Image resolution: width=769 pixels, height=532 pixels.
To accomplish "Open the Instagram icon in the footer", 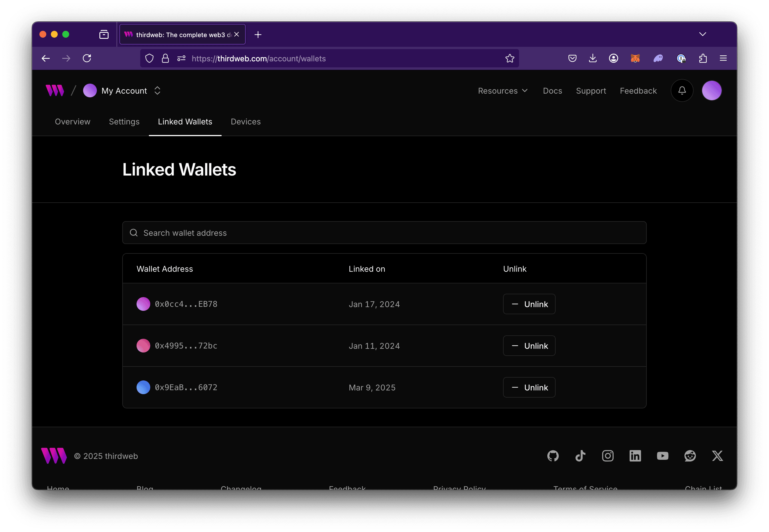I will [608, 456].
